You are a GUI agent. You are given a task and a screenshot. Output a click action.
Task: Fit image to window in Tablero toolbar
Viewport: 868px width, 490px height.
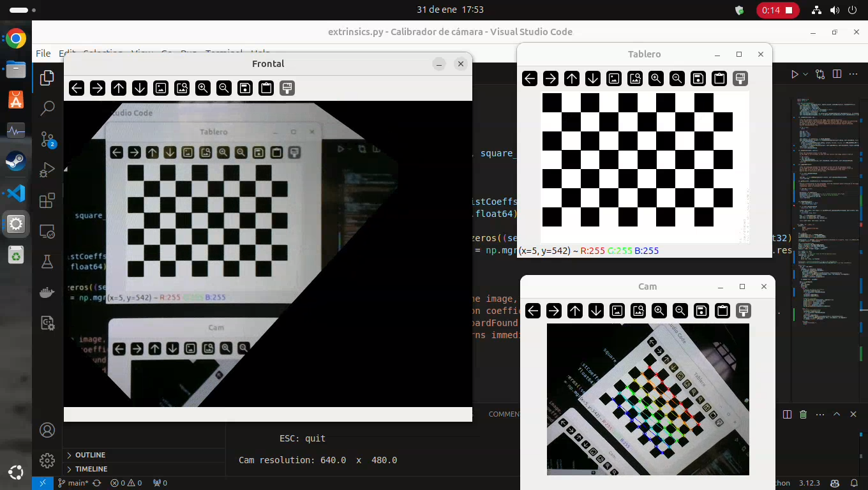click(x=635, y=78)
